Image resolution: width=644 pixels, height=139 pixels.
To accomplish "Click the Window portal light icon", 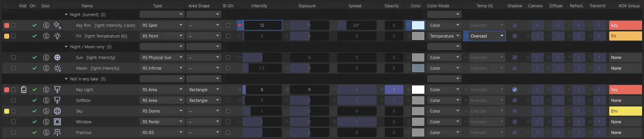I will tap(57, 122).
